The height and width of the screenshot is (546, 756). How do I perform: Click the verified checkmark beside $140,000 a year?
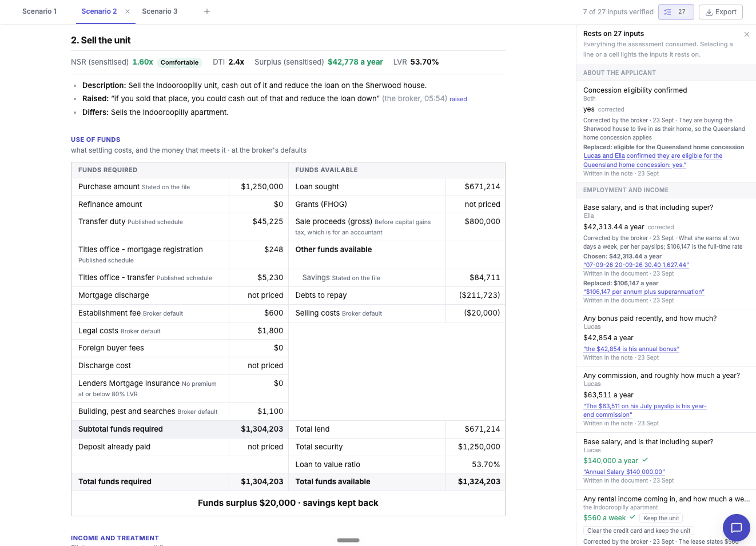coord(645,460)
